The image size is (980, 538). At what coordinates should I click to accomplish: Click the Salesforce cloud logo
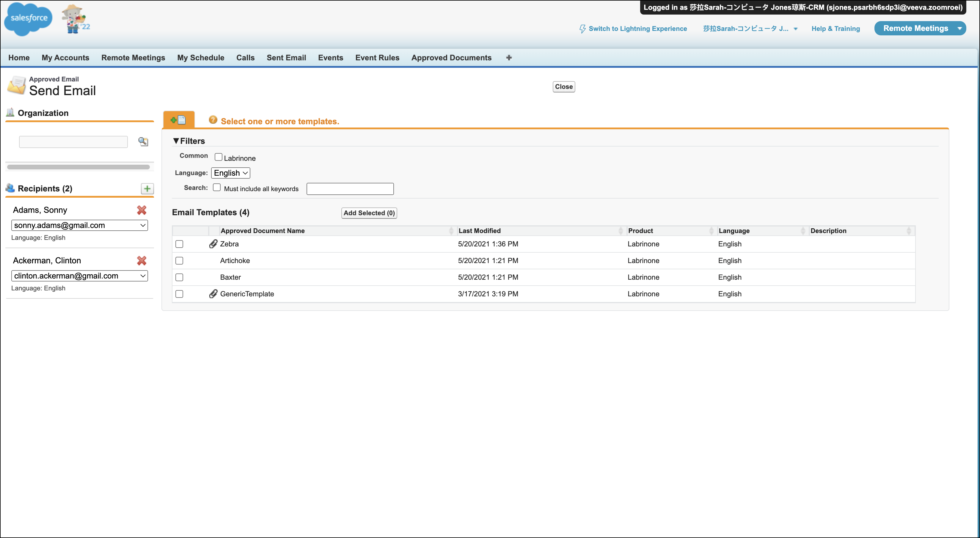(29, 19)
